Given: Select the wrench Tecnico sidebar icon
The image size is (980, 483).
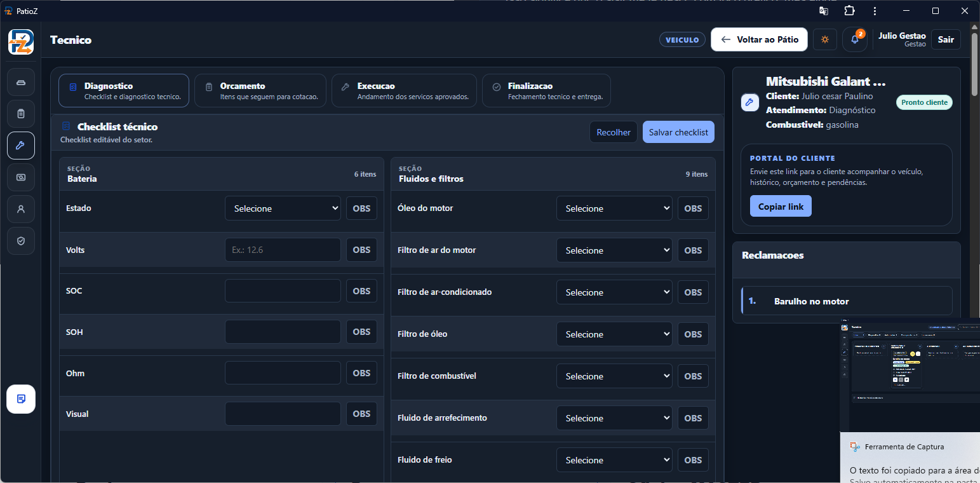Looking at the screenshot, I should 21,146.
